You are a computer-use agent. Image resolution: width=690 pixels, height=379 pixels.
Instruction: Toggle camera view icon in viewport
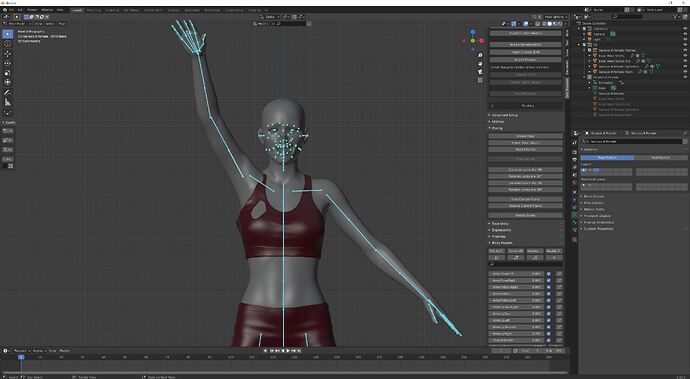(480, 72)
